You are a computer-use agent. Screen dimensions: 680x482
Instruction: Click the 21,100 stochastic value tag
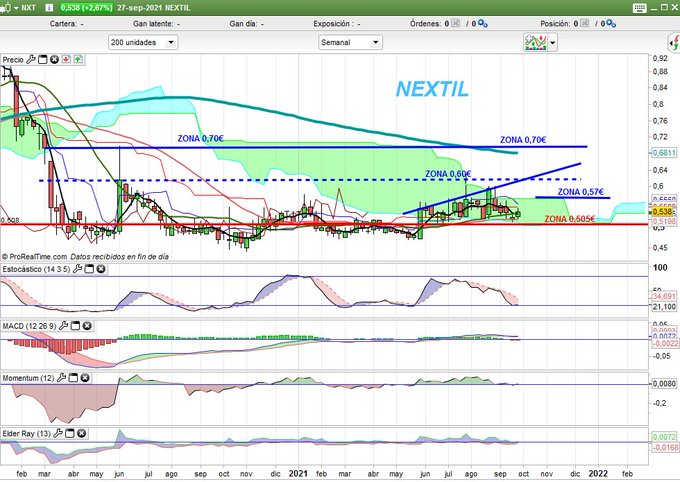click(664, 306)
